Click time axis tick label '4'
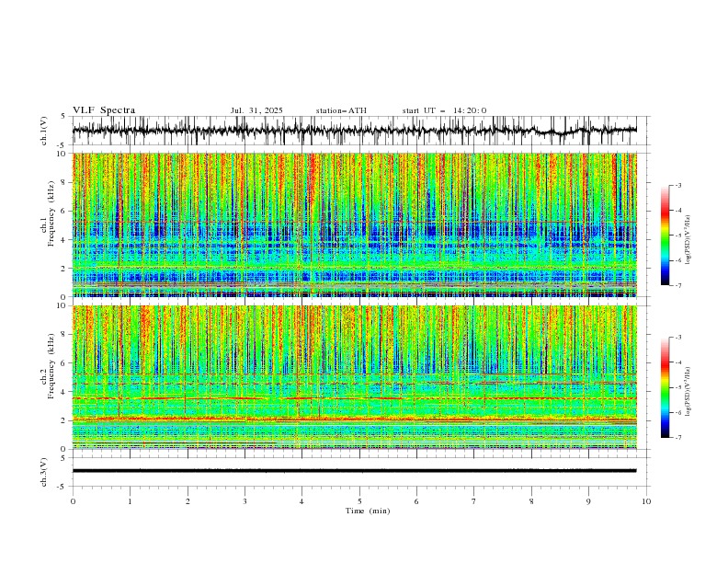 tap(301, 501)
